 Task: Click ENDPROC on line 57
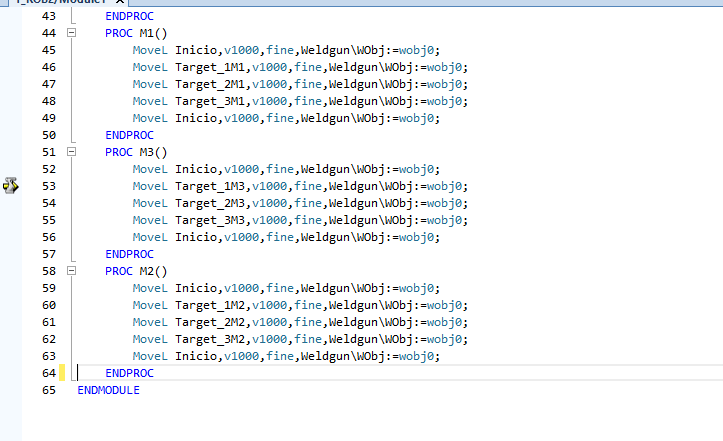[129, 254]
